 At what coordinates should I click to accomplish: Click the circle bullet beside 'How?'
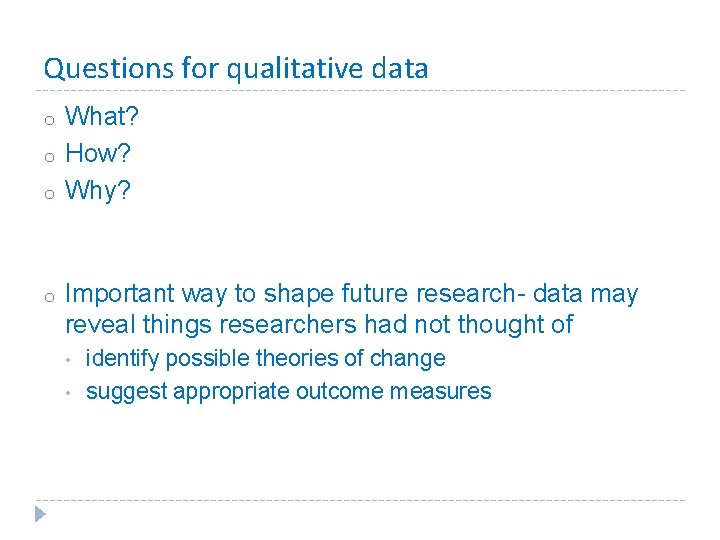[x=47, y=157]
